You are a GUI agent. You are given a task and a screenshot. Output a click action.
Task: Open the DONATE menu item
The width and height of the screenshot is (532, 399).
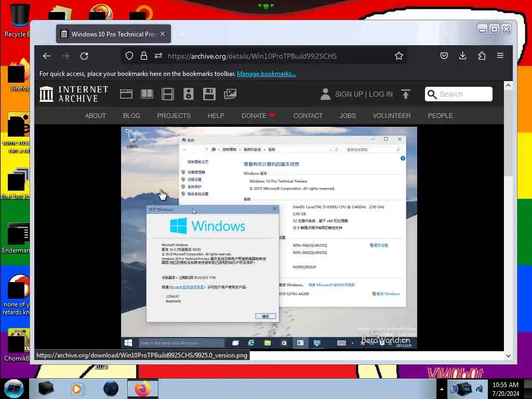[x=258, y=116]
